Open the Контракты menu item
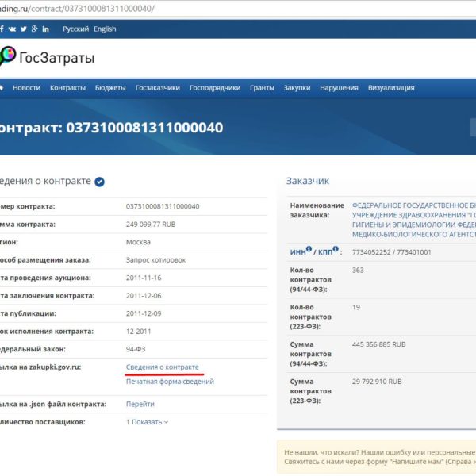This screenshot has height=476, width=476. (x=67, y=88)
